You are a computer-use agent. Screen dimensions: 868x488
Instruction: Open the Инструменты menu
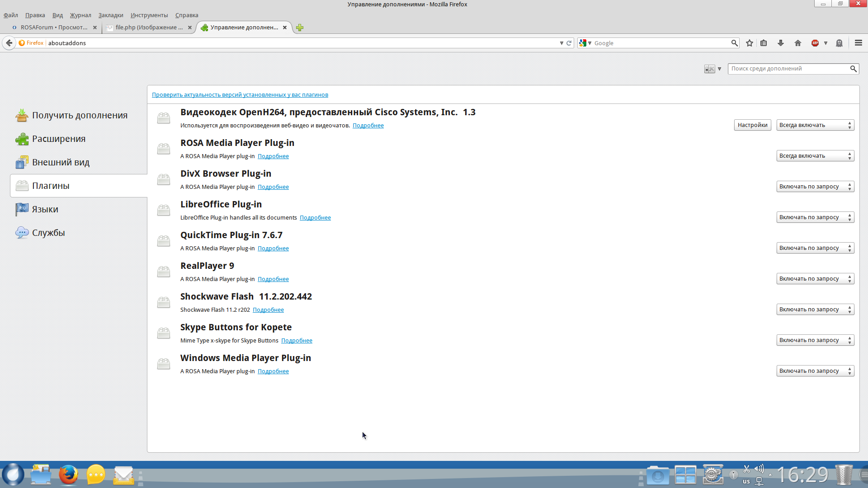tap(149, 15)
